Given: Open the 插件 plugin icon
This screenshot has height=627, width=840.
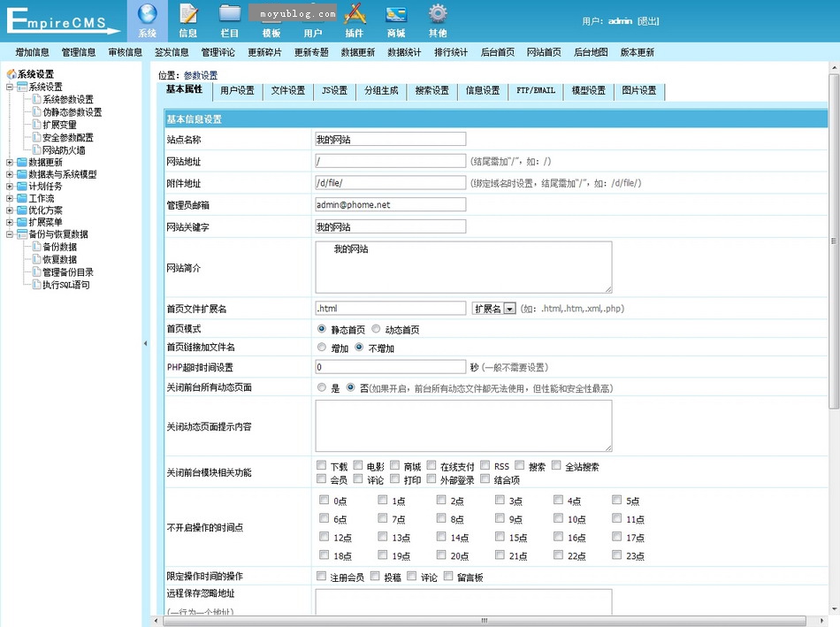Looking at the screenshot, I should [x=354, y=14].
